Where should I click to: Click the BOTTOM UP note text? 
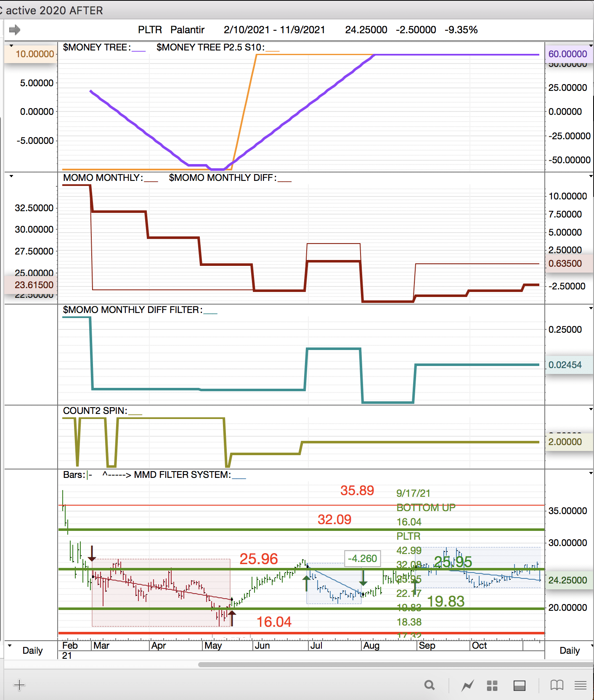(426, 508)
